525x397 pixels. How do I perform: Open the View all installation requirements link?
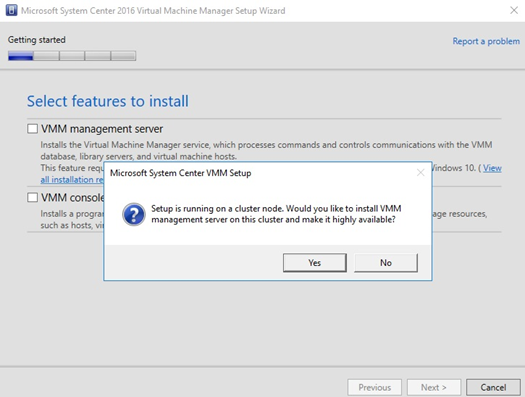click(492, 168)
